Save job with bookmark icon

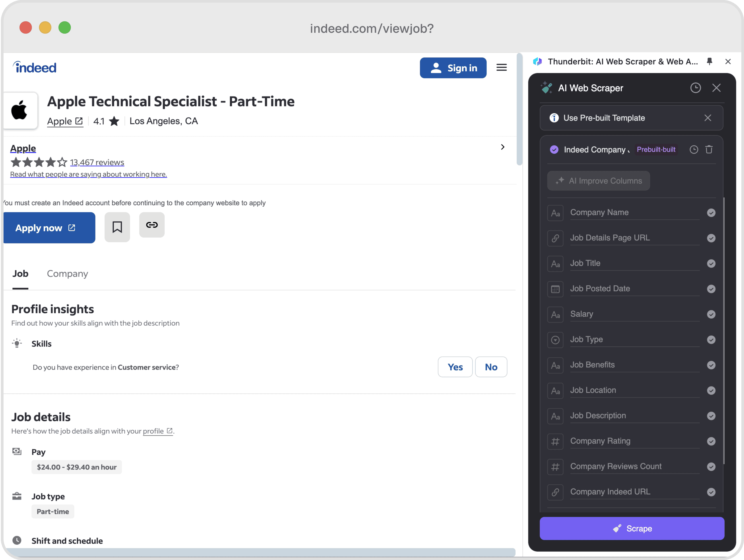(117, 227)
